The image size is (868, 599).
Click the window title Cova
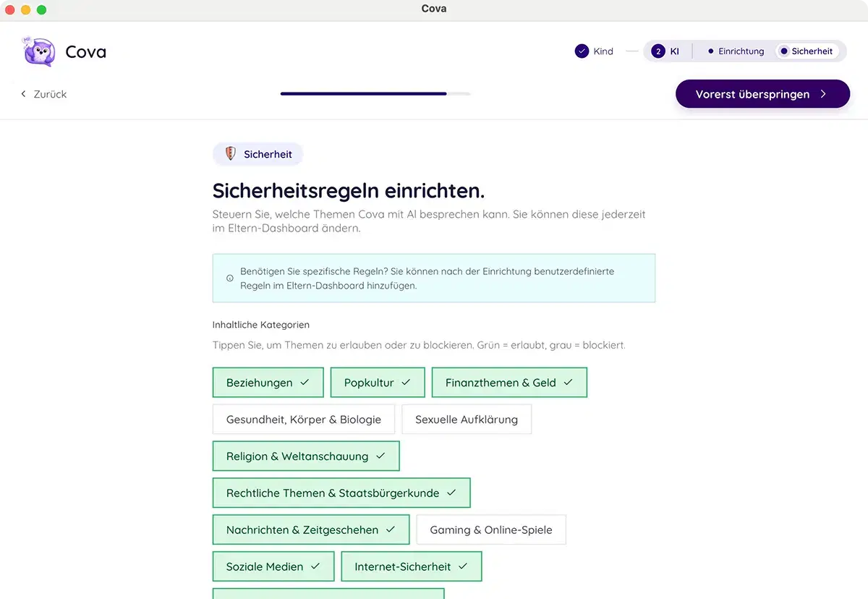pos(434,9)
